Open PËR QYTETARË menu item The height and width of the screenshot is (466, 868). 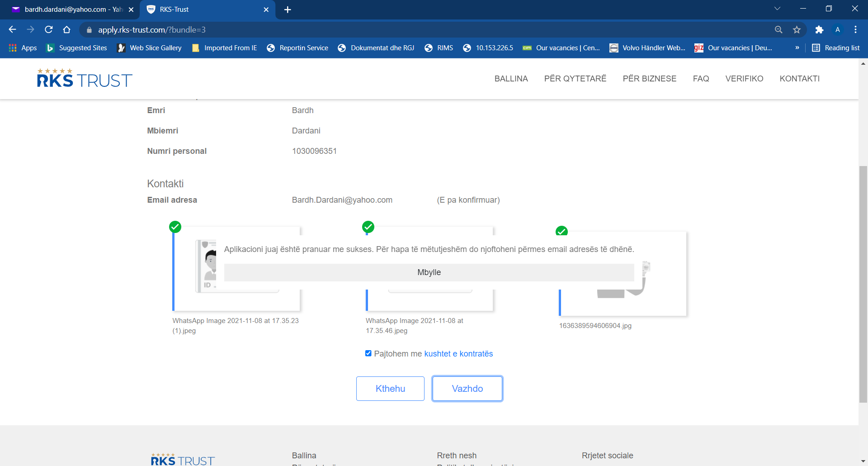click(575, 79)
